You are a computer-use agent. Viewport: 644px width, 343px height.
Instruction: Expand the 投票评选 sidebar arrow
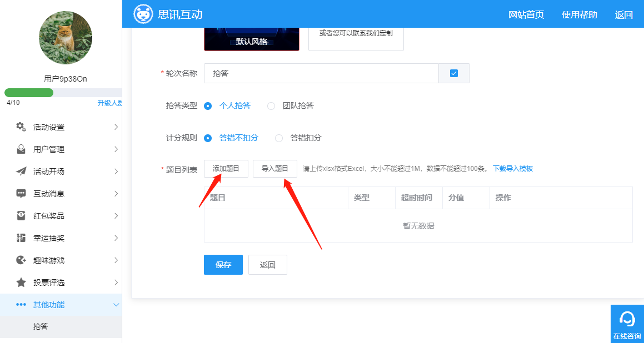(x=116, y=283)
